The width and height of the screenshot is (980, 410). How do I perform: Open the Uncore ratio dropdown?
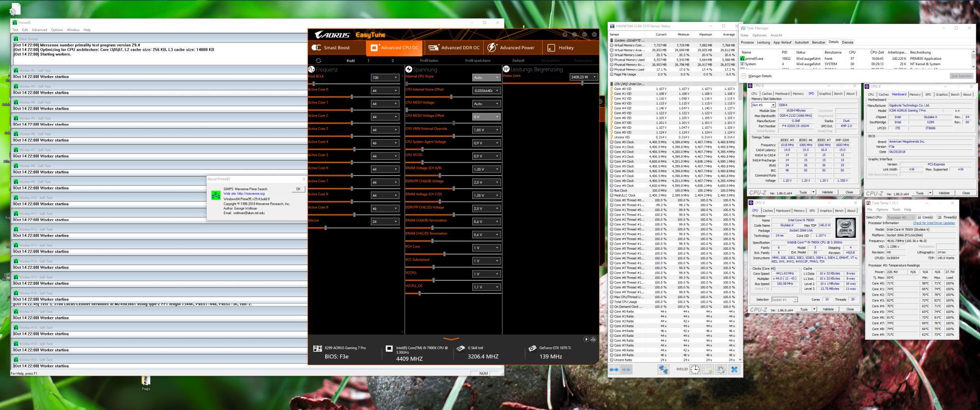point(385,222)
